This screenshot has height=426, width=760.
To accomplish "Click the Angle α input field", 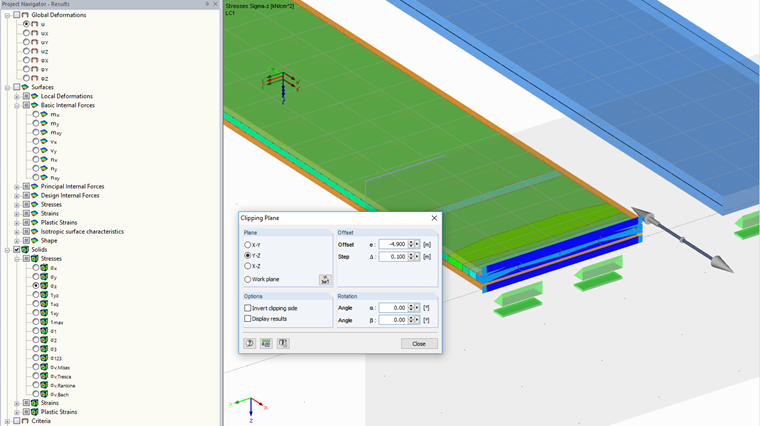I will 393,308.
